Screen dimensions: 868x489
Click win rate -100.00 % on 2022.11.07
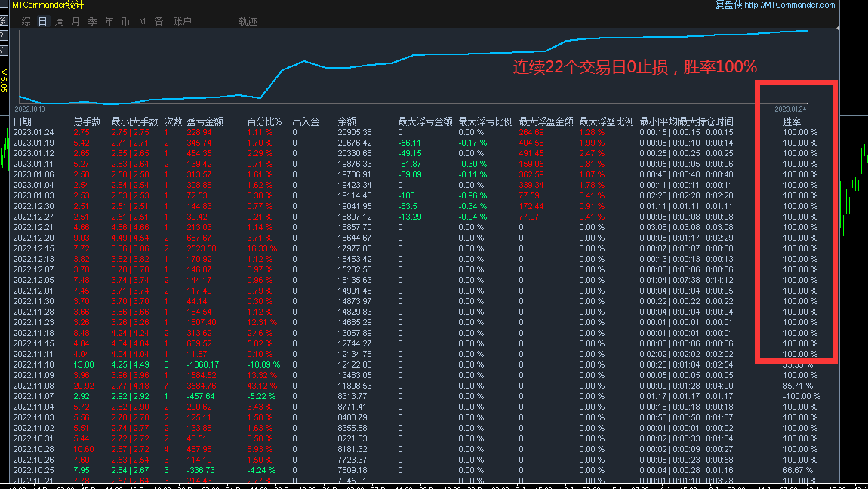pos(802,396)
